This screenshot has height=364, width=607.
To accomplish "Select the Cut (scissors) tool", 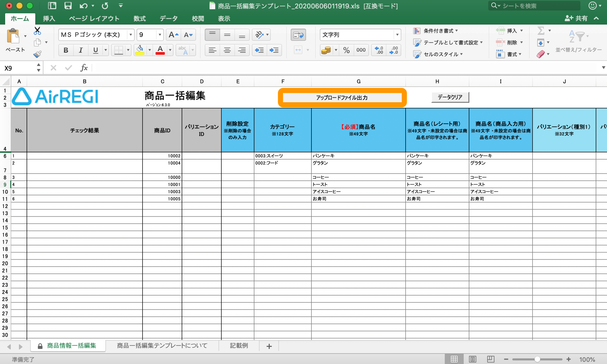I will point(37,31).
